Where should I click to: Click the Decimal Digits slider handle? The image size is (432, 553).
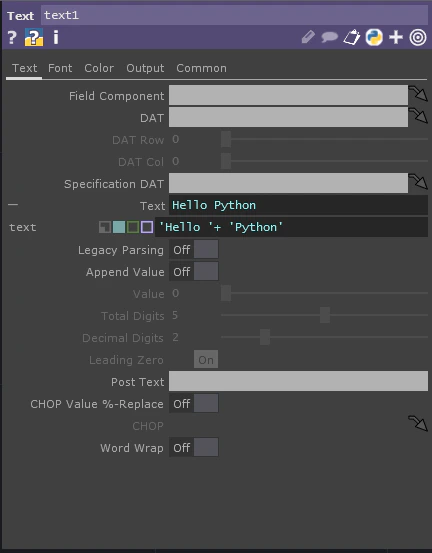pos(265,337)
